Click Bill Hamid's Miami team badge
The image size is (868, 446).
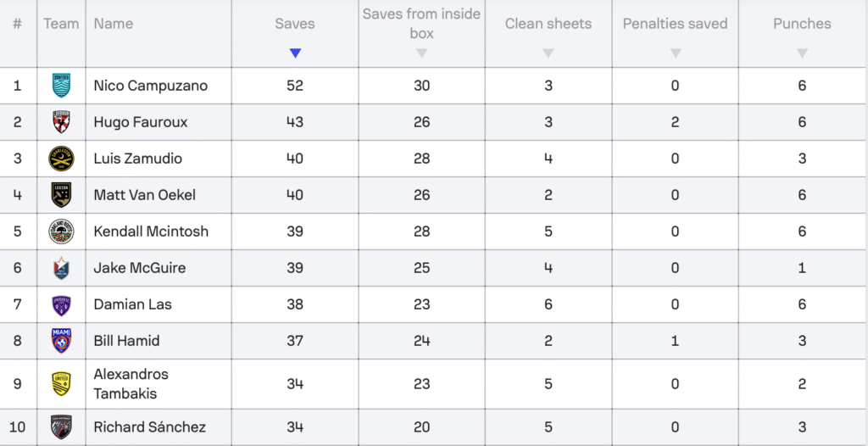pos(61,340)
